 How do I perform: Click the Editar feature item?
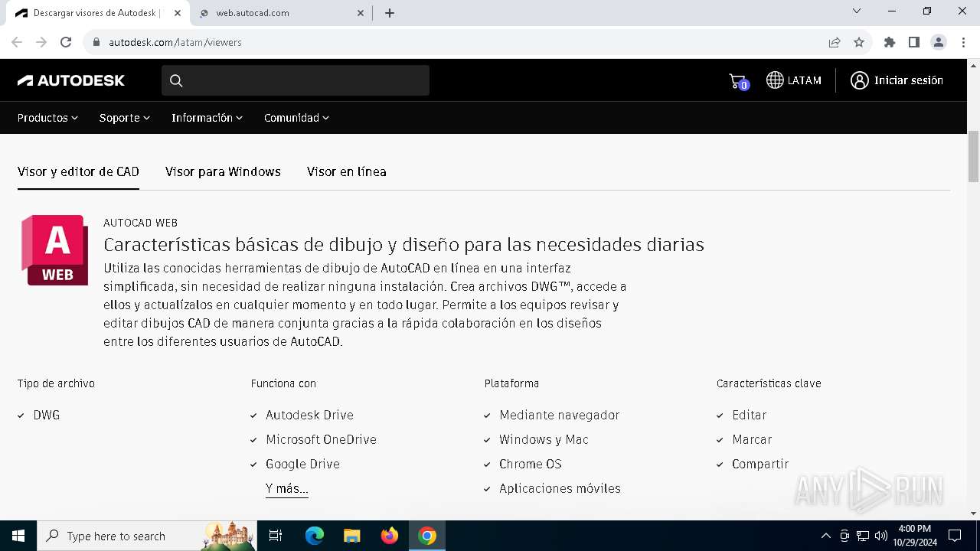tap(749, 415)
